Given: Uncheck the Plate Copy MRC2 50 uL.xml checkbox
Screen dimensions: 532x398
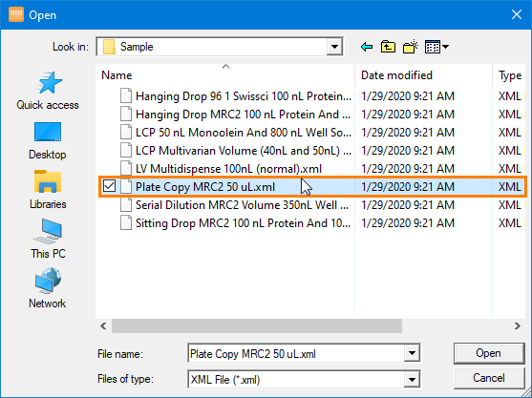Looking at the screenshot, I should pyautogui.click(x=109, y=186).
